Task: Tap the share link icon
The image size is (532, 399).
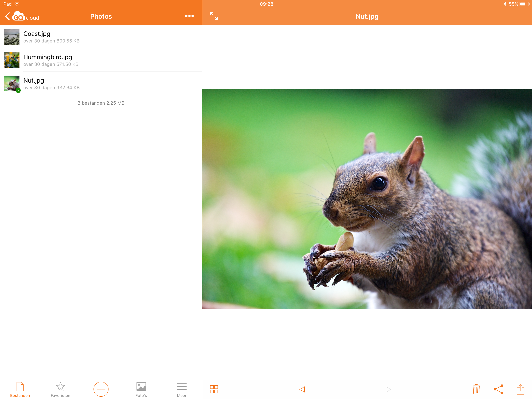Action: pyautogui.click(x=498, y=389)
